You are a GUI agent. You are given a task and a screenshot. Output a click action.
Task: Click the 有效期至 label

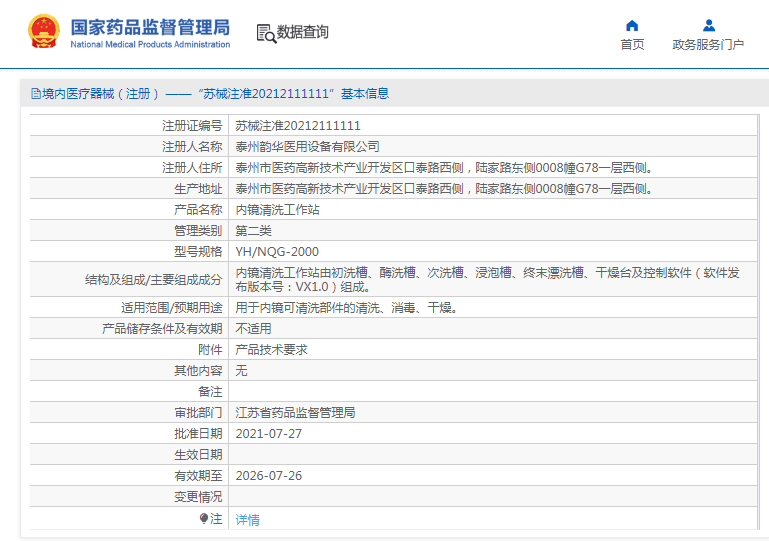[x=198, y=476]
